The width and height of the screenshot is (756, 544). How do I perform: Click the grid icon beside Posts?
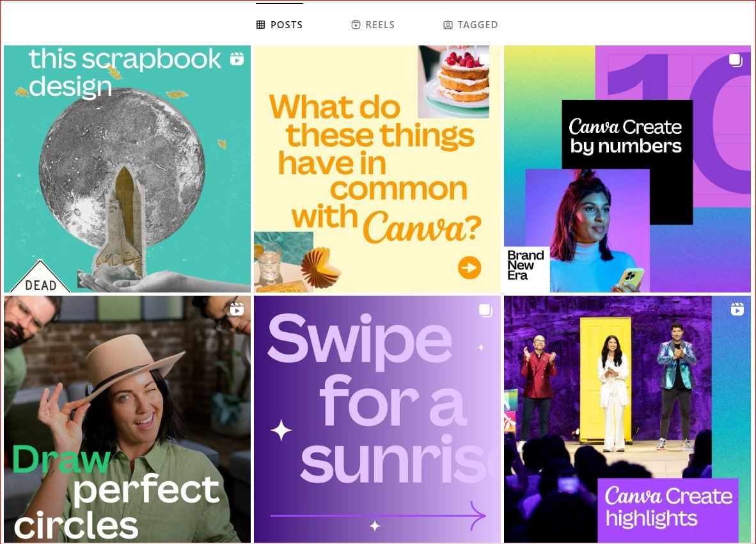pos(260,24)
